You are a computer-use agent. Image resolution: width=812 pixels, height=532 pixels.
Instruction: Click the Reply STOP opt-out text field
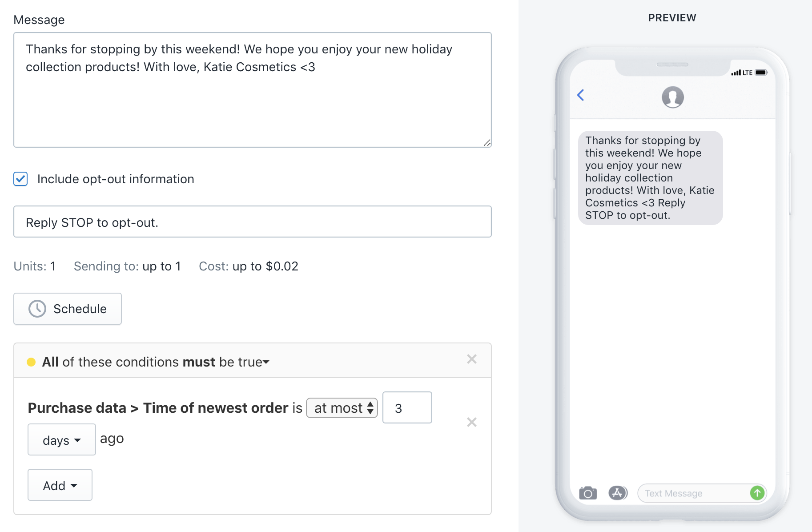tap(253, 222)
